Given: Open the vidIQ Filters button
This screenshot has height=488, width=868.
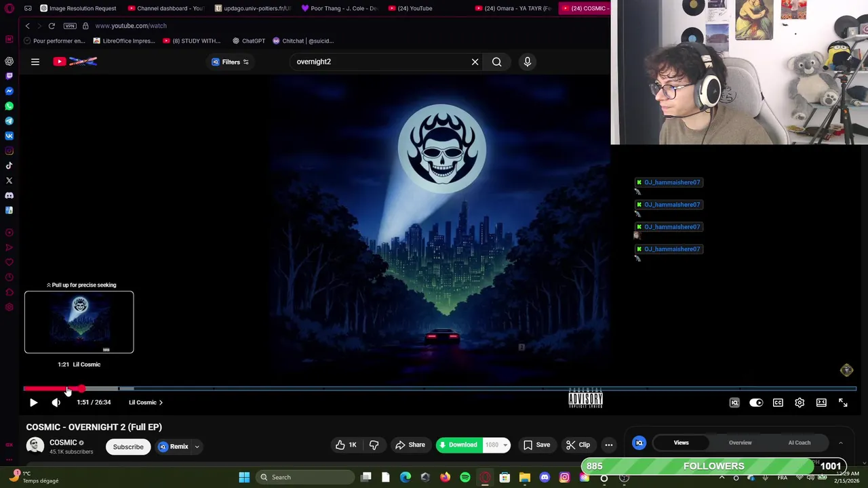Looking at the screenshot, I should click(231, 62).
